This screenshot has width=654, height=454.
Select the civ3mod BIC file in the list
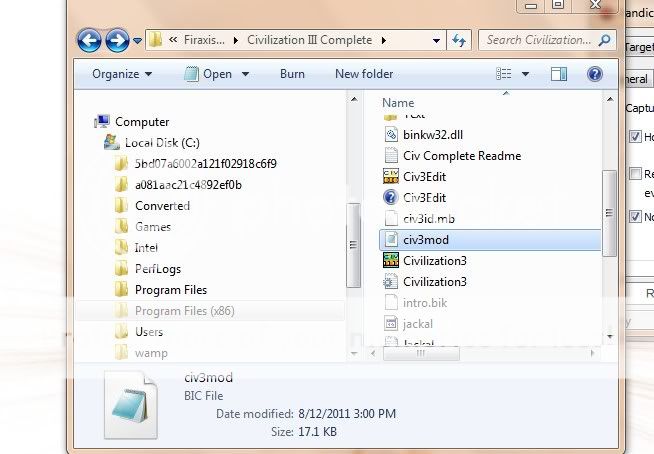click(x=490, y=240)
